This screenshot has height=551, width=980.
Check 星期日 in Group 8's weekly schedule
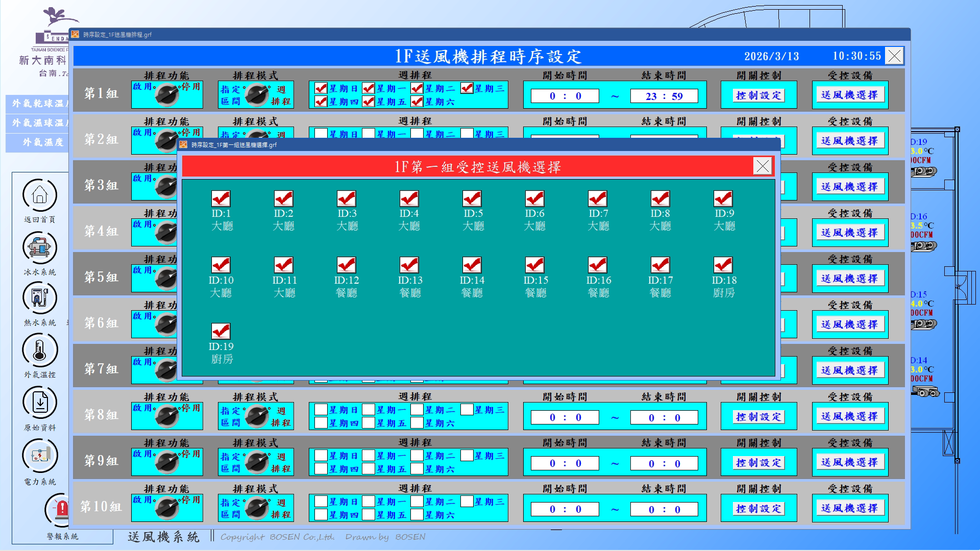tap(321, 410)
